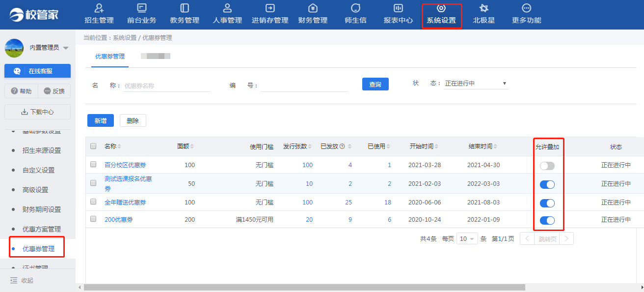Sort table by 名称 column arrows
This screenshot has height=292, width=644.
click(119, 146)
